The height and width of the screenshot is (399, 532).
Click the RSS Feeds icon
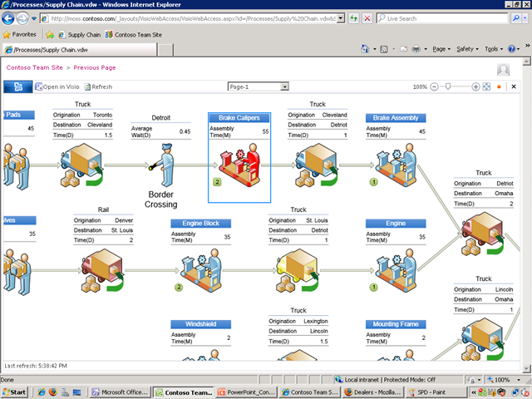384,50
